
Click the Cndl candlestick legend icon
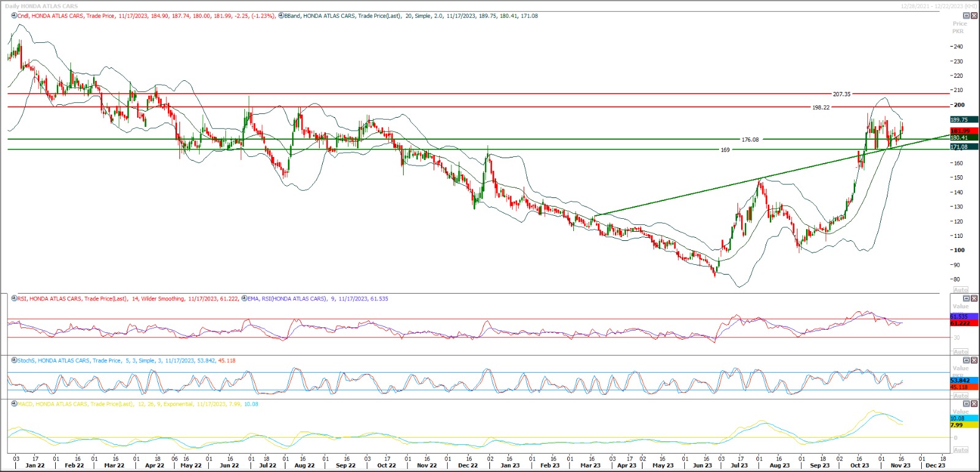tap(14, 16)
